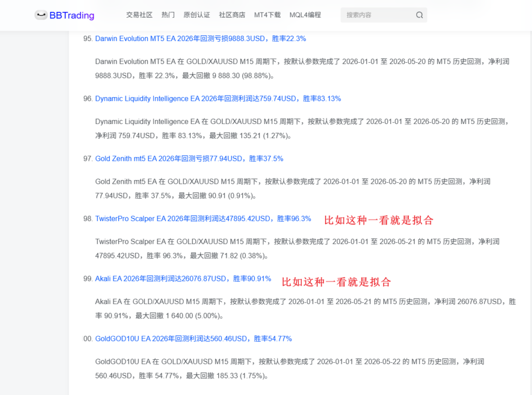532x395 pixels.
Task: Click list number 96.
Action: pyautogui.click(x=88, y=99)
